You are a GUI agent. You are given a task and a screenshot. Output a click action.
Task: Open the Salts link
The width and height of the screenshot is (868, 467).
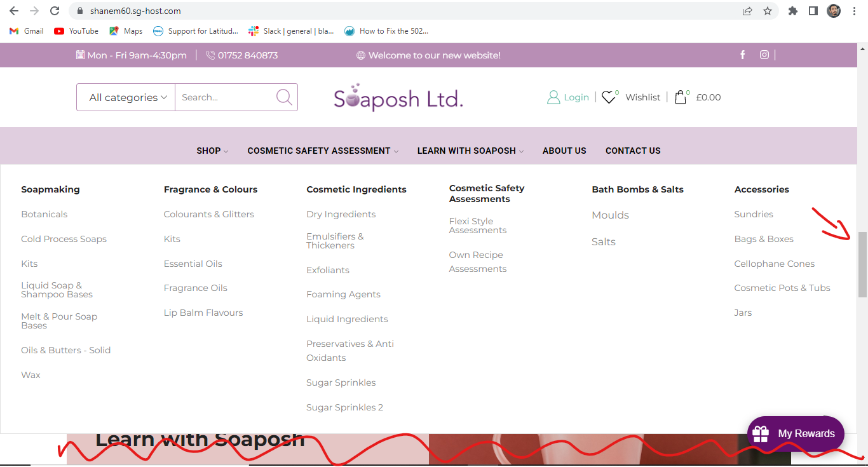pos(603,242)
